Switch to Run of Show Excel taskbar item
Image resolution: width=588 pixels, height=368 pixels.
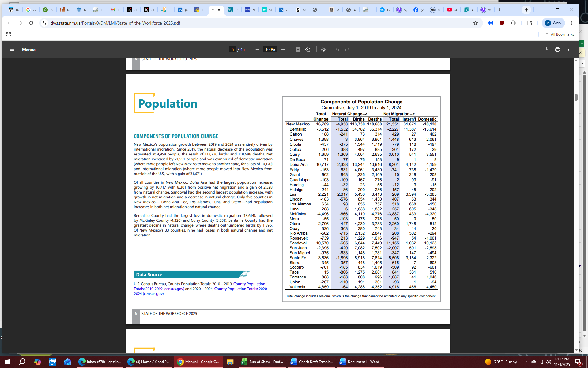[x=262, y=362]
